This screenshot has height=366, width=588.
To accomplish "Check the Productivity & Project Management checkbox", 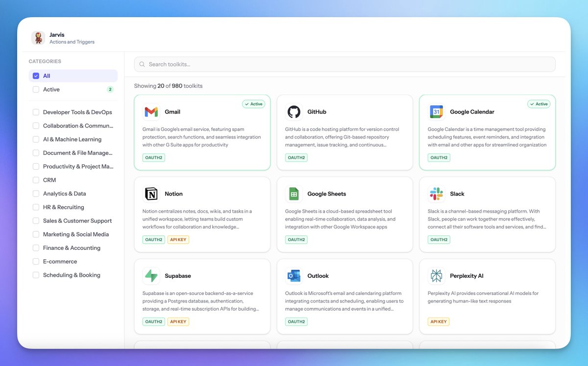I will point(36,167).
